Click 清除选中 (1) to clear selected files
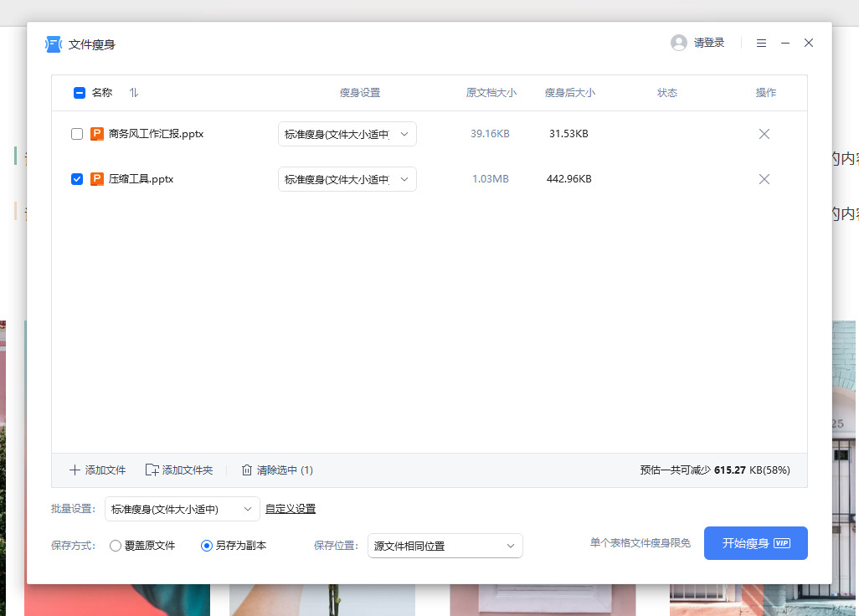Image resolution: width=859 pixels, height=616 pixels. coord(277,470)
